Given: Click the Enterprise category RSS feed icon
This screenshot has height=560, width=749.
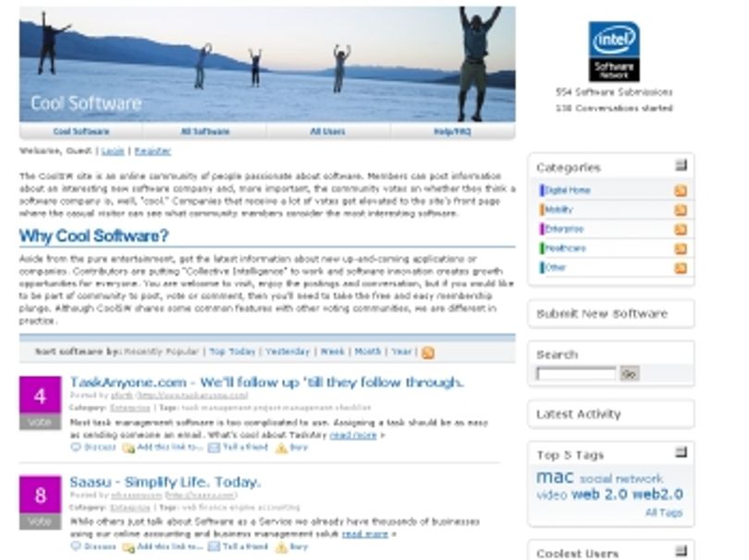Looking at the screenshot, I should click(x=681, y=229).
